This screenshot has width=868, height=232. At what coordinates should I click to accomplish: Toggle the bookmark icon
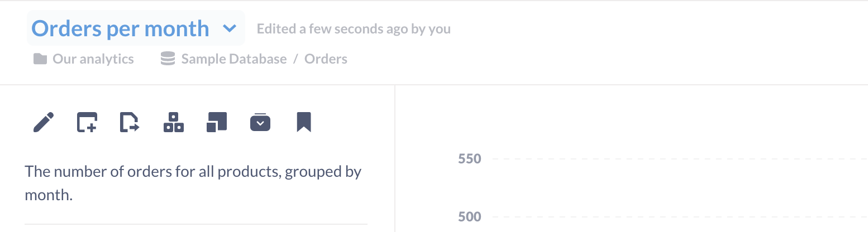click(x=303, y=122)
